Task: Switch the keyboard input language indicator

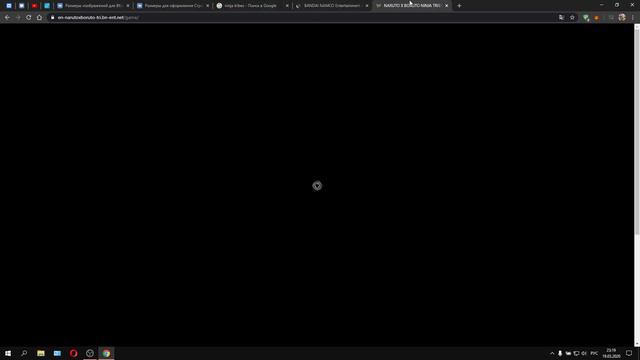Action: pyautogui.click(x=594, y=353)
